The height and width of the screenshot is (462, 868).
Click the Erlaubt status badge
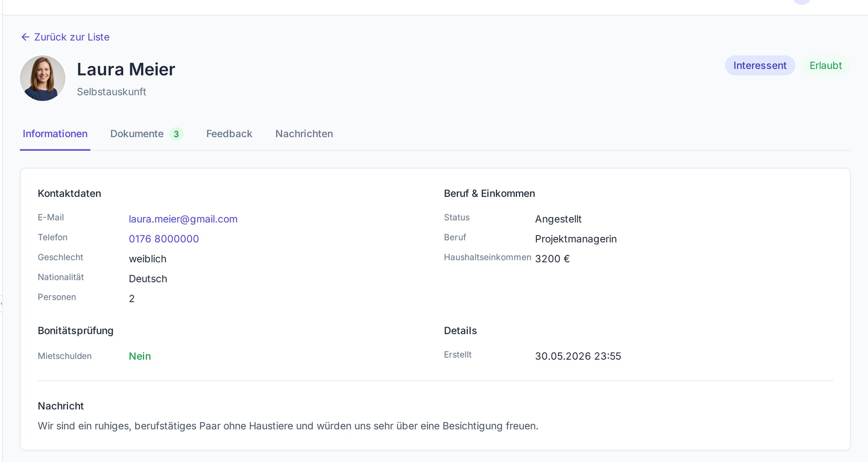[826, 66]
